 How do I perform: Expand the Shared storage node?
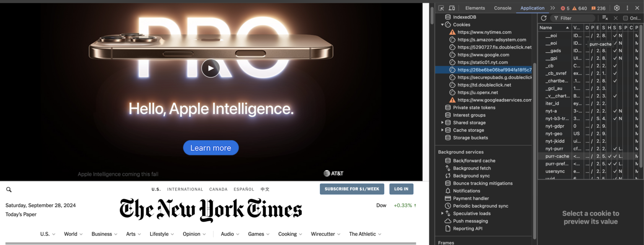pos(442,123)
